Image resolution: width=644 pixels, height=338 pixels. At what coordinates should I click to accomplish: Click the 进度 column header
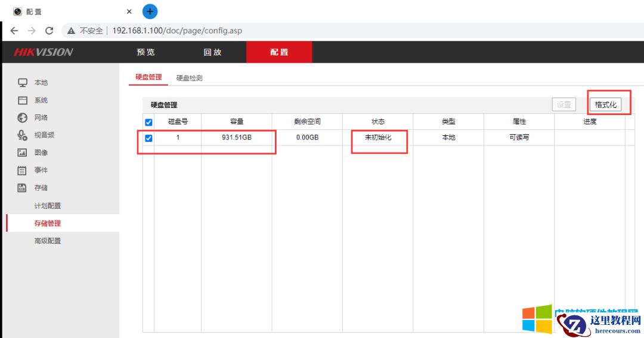click(x=590, y=122)
